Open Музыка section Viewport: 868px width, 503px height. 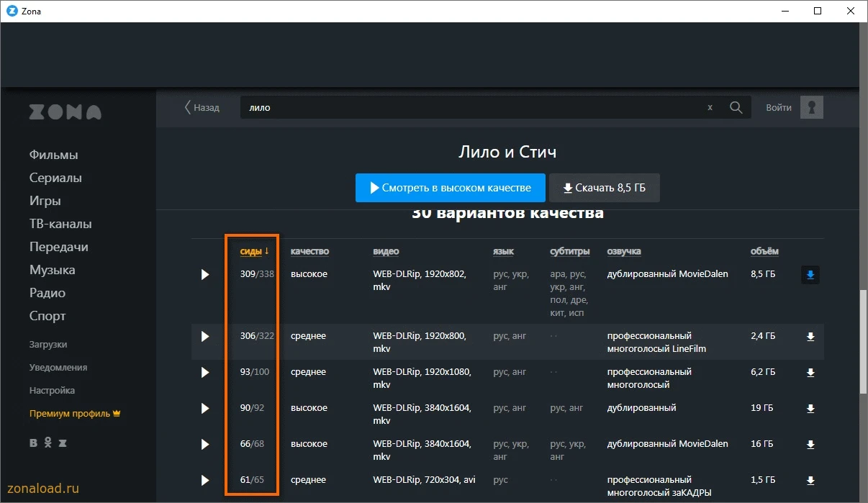pos(53,270)
